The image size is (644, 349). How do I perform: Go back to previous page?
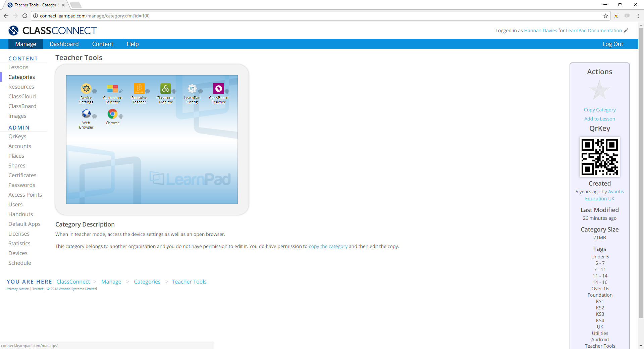point(6,16)
